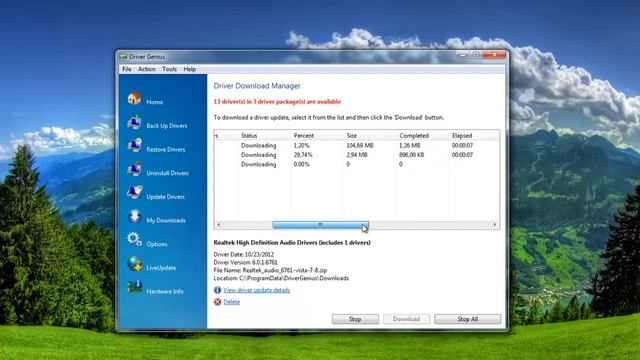Open View driver update details link
The height and width of the screenshot is (360, 640).
pos(257,290)
